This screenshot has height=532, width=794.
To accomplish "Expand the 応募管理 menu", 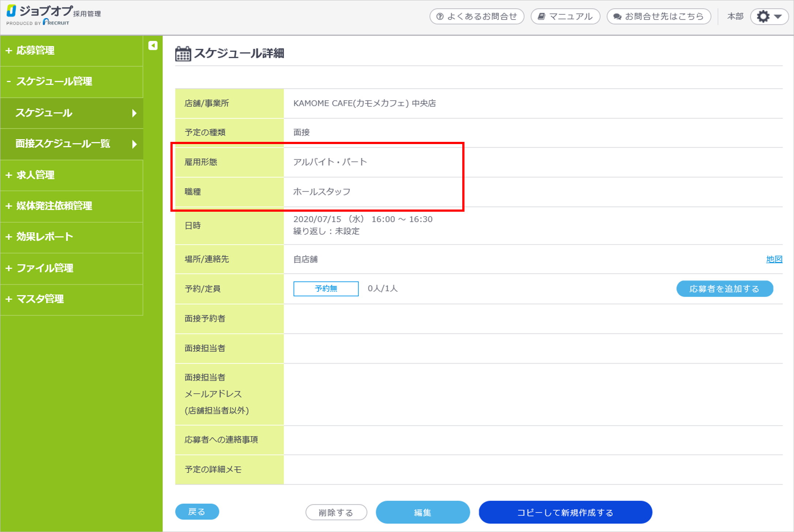I will click(35, 50).
